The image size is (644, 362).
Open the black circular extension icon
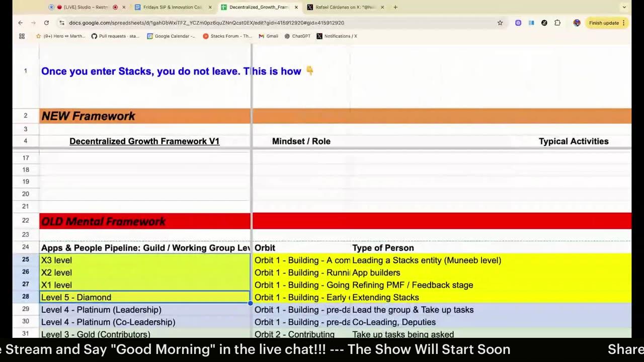point(544,23)
